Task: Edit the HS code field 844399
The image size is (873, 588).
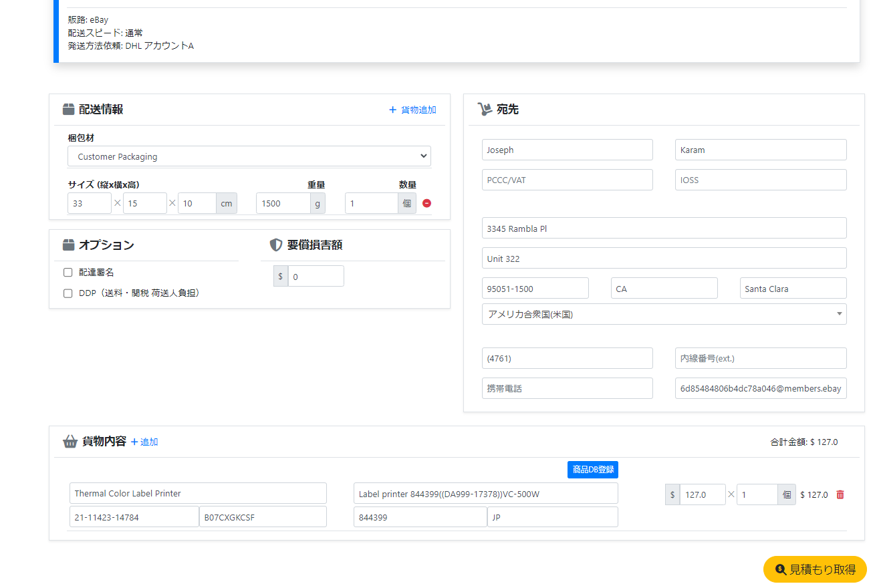Action: [420, 517]
